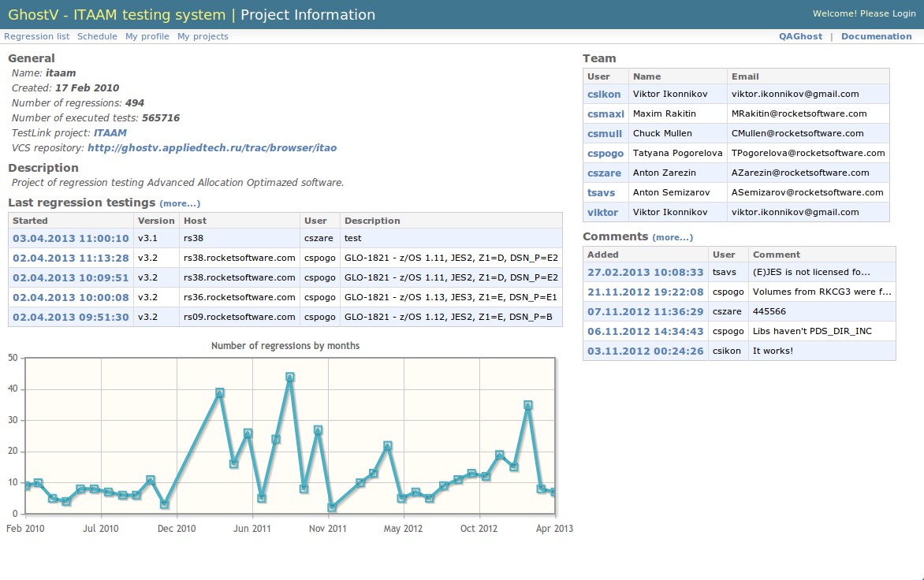Click the QAGhost link

pyautogui.click(x=800, y=36)
